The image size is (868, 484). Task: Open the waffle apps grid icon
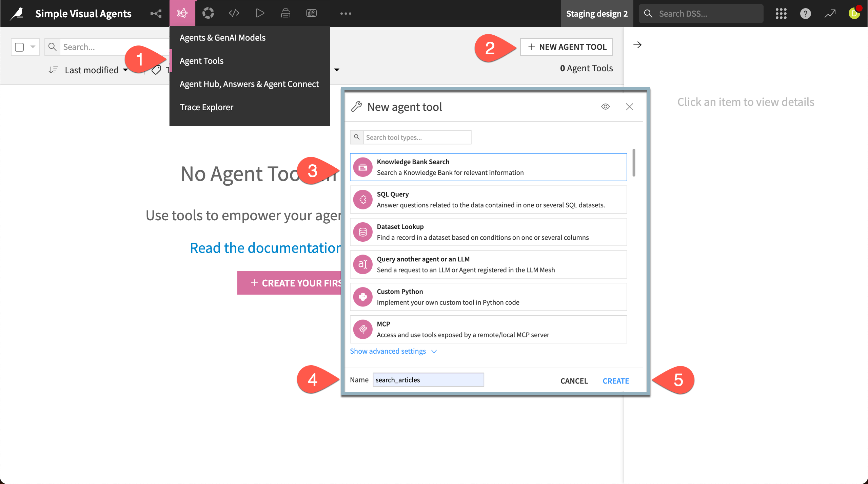pyautogui.click(x=781, y=14)
